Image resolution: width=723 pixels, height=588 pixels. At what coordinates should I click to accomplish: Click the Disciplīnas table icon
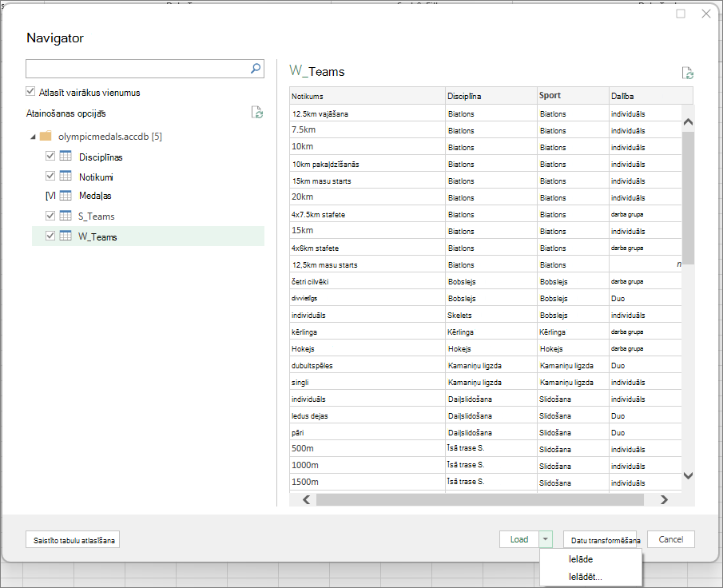pyautogui.click(x=66, y=156)
